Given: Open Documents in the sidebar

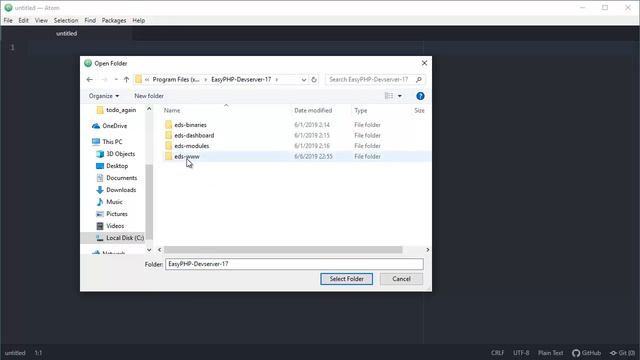Looking at the screenshot, I should [121, 178].
